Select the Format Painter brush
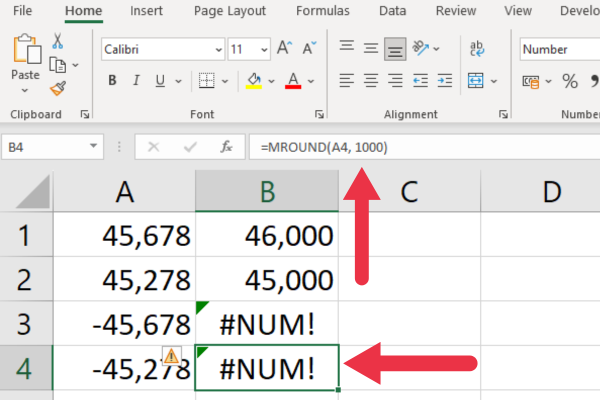This screenshot has width=600, height=400. tap(58, 88)
